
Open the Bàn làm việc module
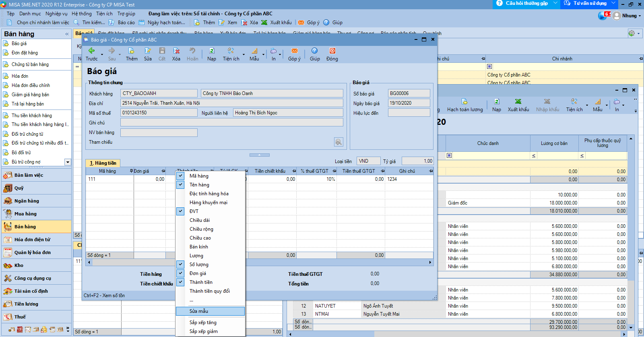[x=37, y=175]
